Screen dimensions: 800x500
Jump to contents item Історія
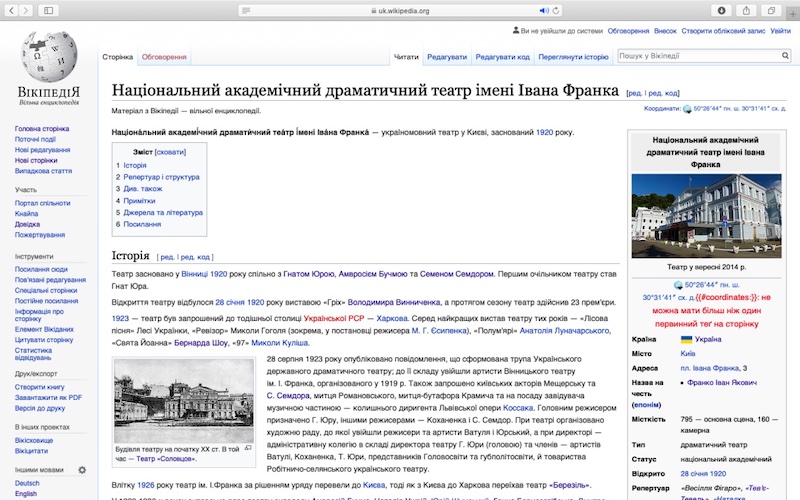[135, 165]
